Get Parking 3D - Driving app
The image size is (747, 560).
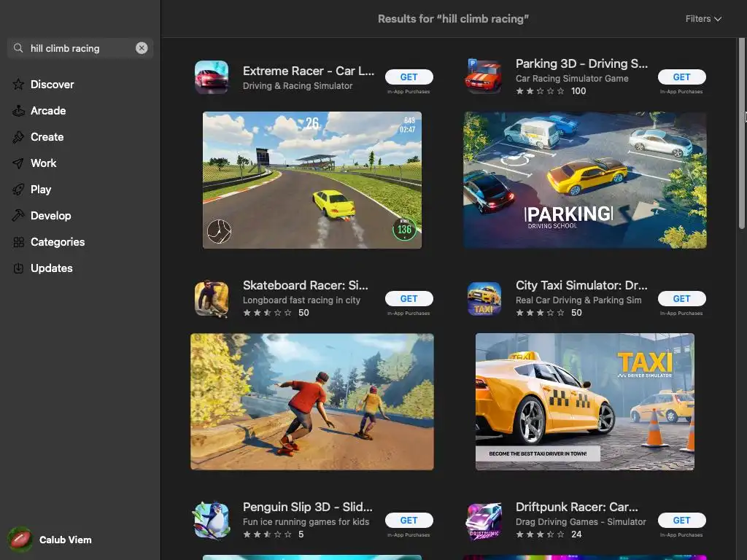click(x=682, y=77)
